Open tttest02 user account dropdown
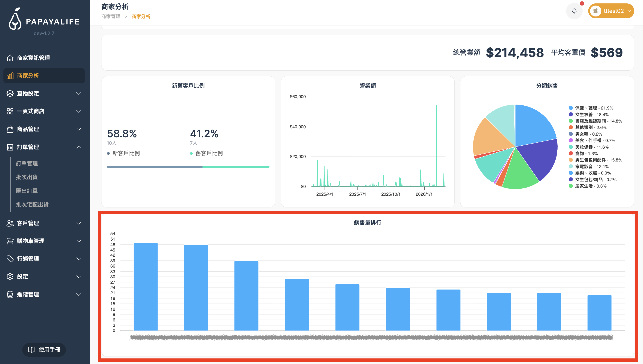 click(611, 11)
